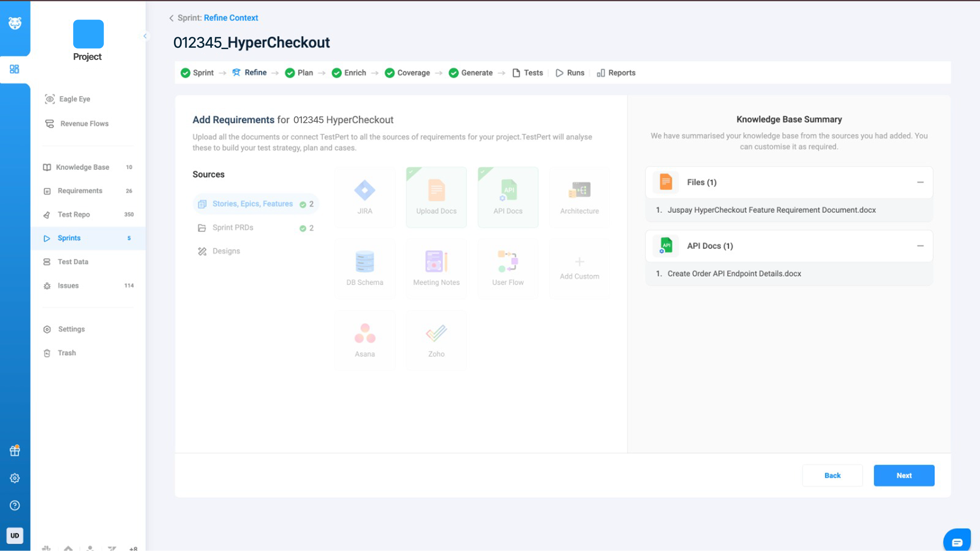Screen dimensions: 980x551
Task: Open the gift rewards icon
Action: 15,451
